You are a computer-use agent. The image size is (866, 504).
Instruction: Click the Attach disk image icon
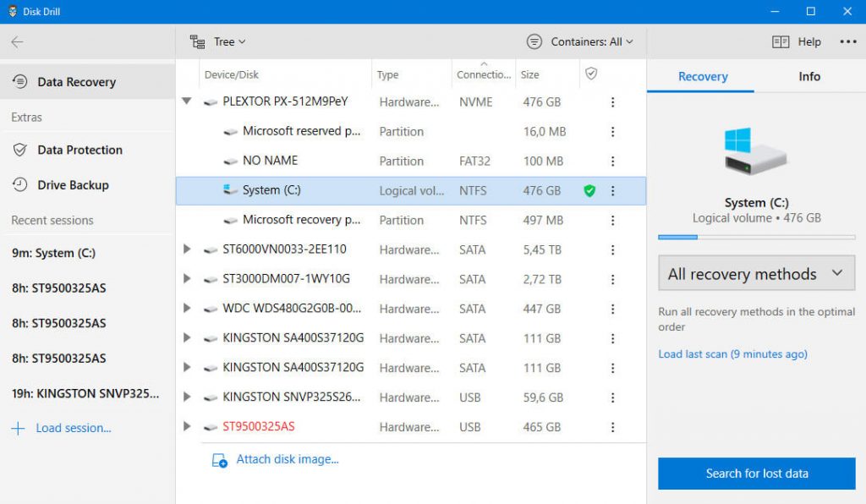220,459
